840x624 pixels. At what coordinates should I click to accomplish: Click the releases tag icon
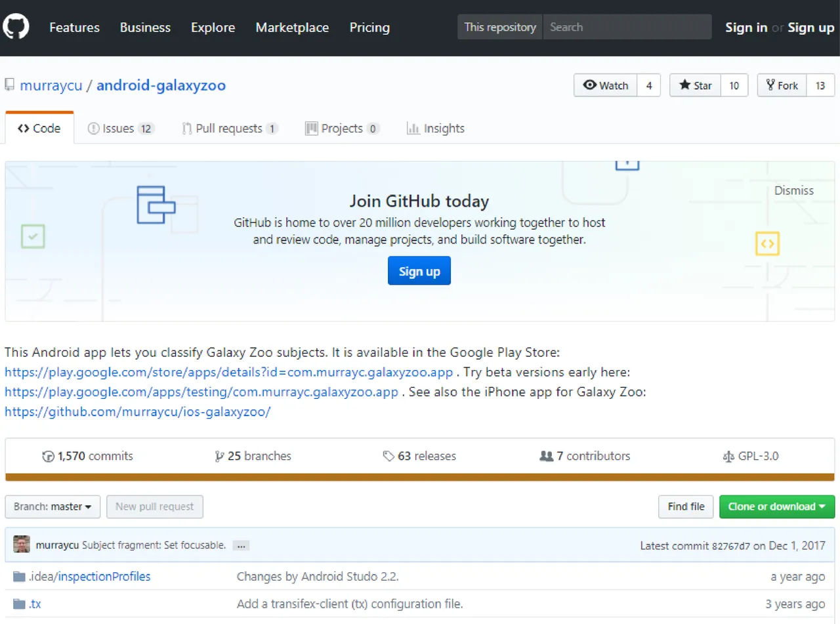[x=388, y=456]
